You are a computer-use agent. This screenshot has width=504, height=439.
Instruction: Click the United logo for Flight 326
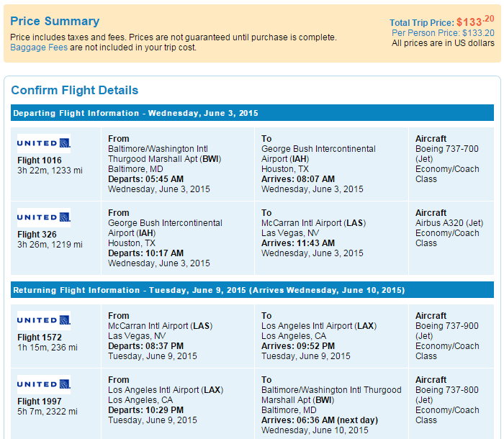pyautogui.click(x=44, y=217)
